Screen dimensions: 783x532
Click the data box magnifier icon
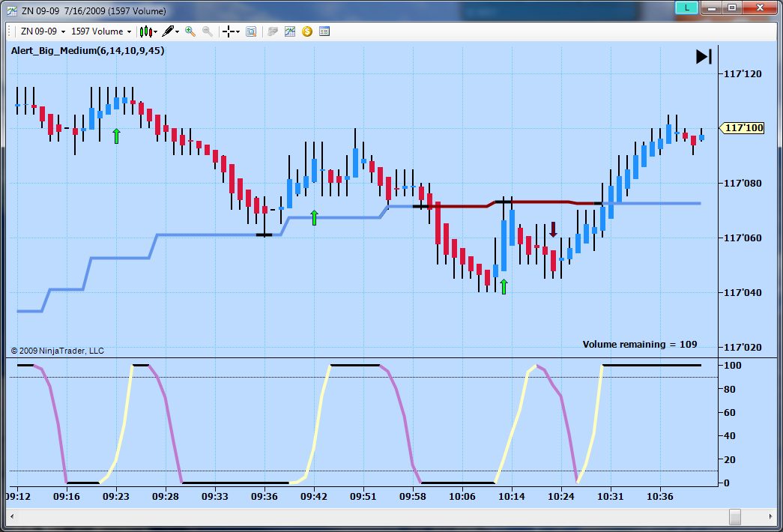[x=251, y=31]
